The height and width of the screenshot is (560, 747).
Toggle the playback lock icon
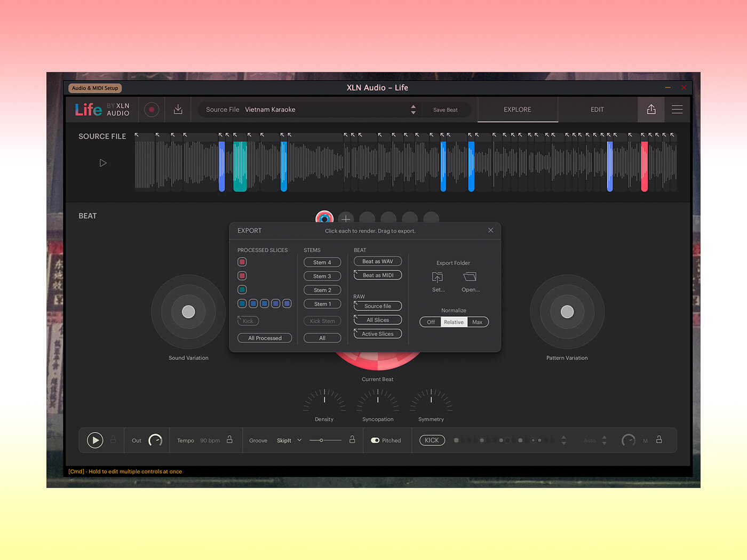pos(113,439)
